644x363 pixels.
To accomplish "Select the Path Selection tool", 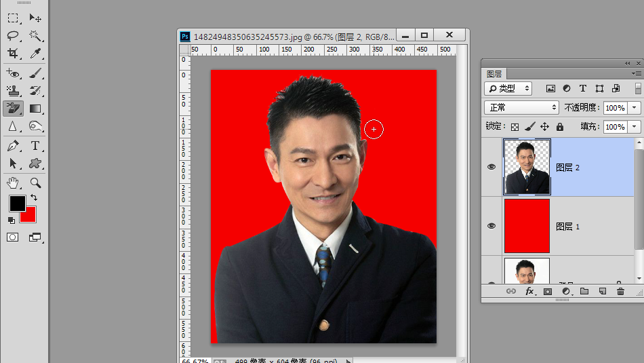I will click(13, 164).
